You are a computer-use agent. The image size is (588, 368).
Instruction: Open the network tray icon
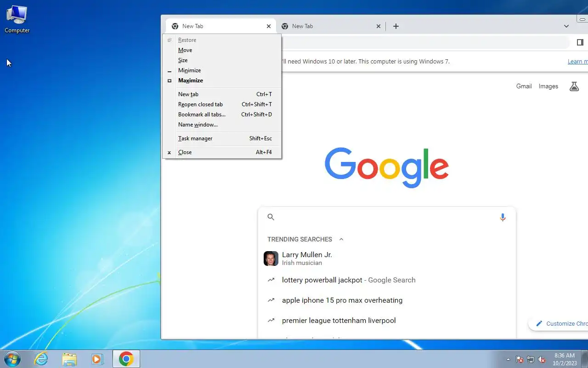tap(531, 359)
